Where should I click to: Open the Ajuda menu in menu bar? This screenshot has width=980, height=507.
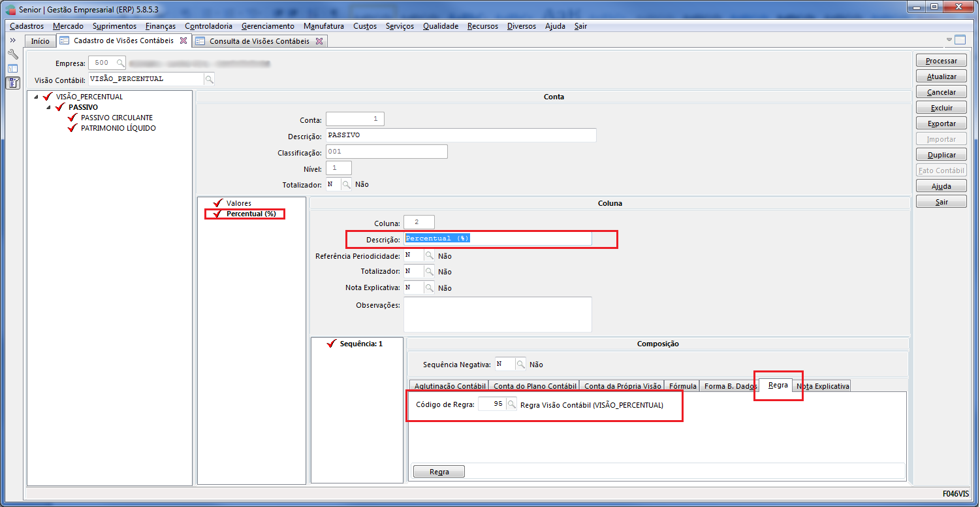click(555, 26)
